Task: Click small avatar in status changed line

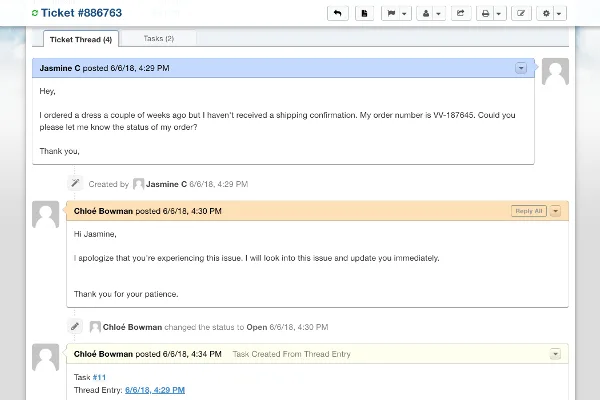Action: [x=95, y=327]
